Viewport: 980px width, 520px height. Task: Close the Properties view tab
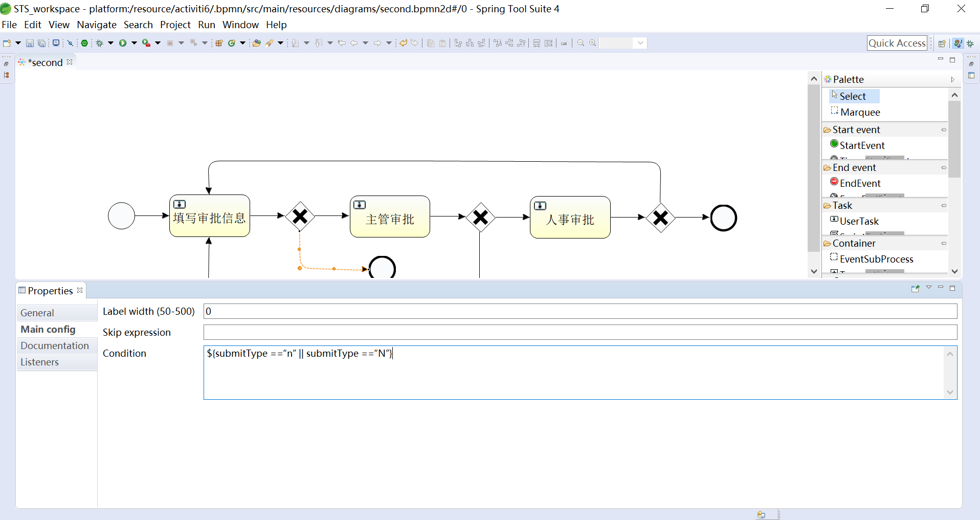(80, 290)
